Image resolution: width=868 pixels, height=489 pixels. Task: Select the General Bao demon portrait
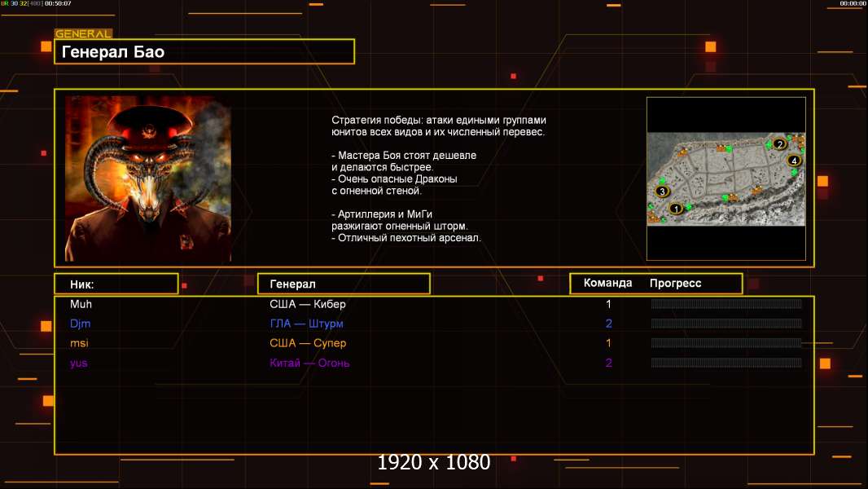(148, 178)
